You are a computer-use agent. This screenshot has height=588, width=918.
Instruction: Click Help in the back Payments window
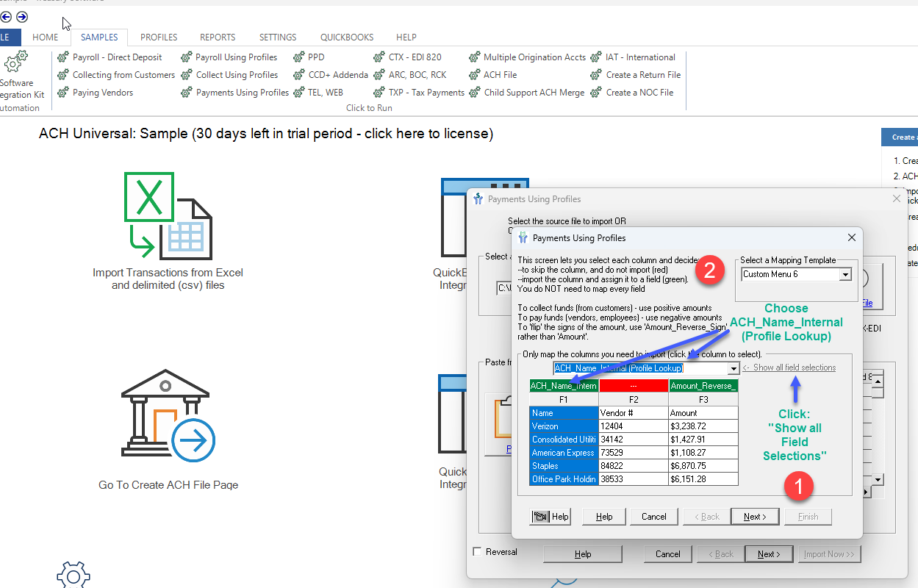pos(583,554)
